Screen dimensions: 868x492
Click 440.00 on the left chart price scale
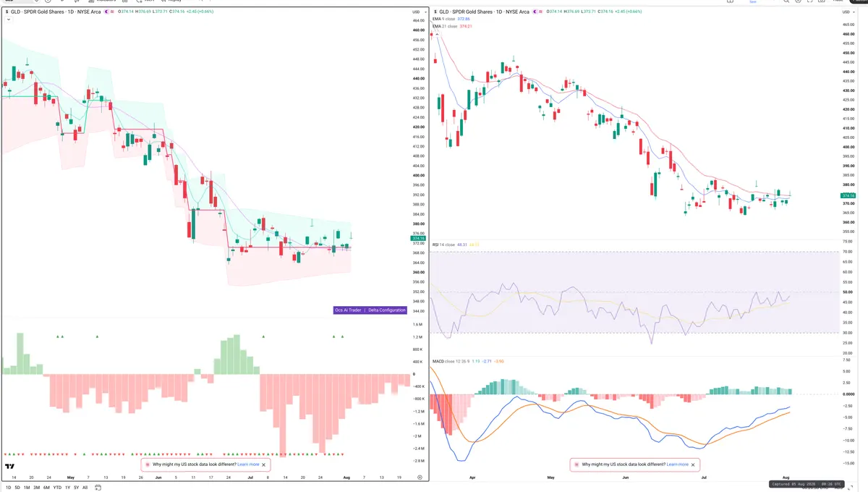click(x=418, y=79)
